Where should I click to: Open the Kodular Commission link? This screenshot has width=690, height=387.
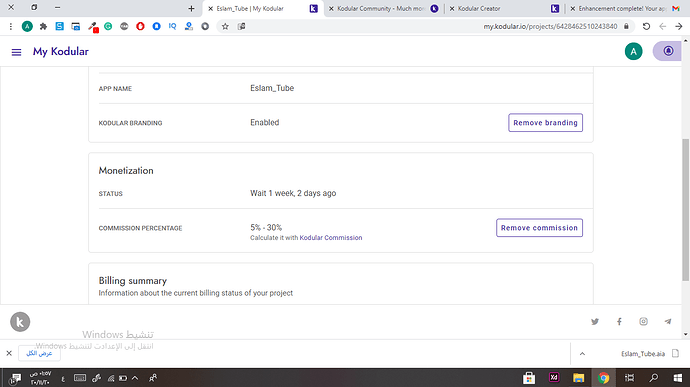(330, 238)
